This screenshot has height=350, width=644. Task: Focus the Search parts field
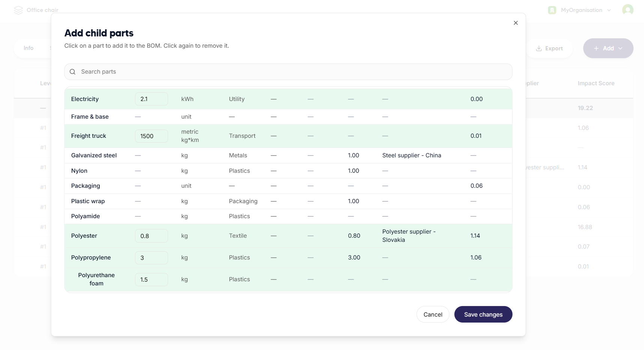pyautogui.click(x=293, y=72)
